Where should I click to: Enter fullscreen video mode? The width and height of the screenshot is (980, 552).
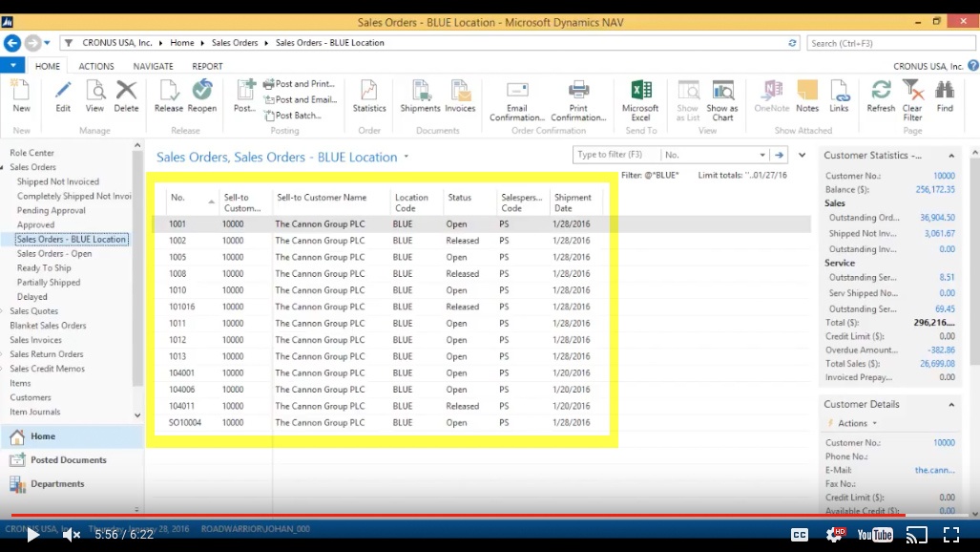(x=951, y=535)
